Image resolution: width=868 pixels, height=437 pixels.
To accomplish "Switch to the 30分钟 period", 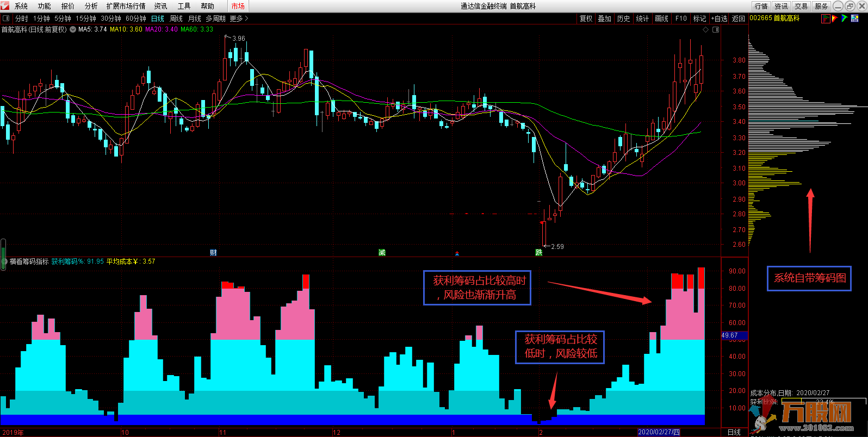I will (111, 18).
